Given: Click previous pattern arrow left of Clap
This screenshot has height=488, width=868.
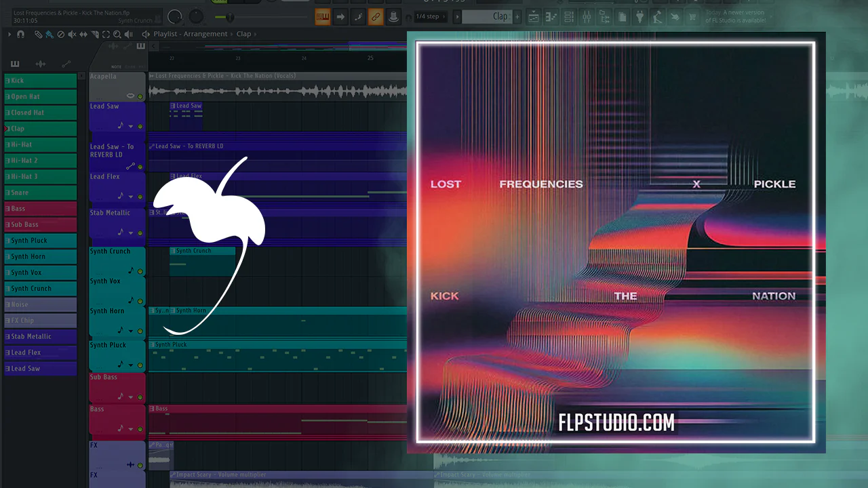Looking at the screenshot, I should click(x=457, y=16).
